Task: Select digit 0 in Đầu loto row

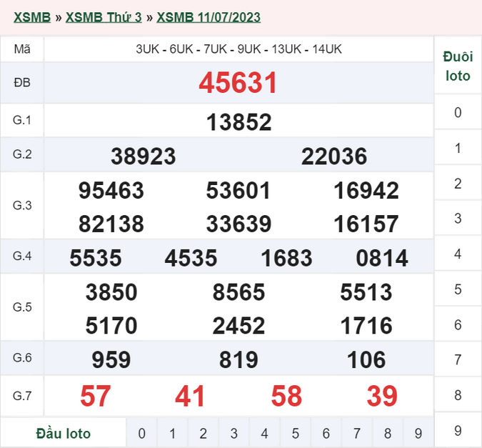Action: click(x=141, y=433)
